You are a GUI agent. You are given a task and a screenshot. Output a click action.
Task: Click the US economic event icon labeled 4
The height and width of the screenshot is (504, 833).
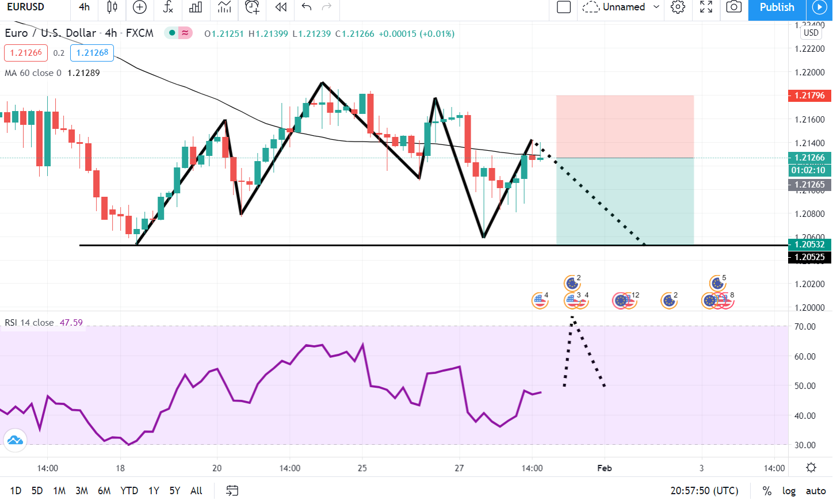coord(540,300)
